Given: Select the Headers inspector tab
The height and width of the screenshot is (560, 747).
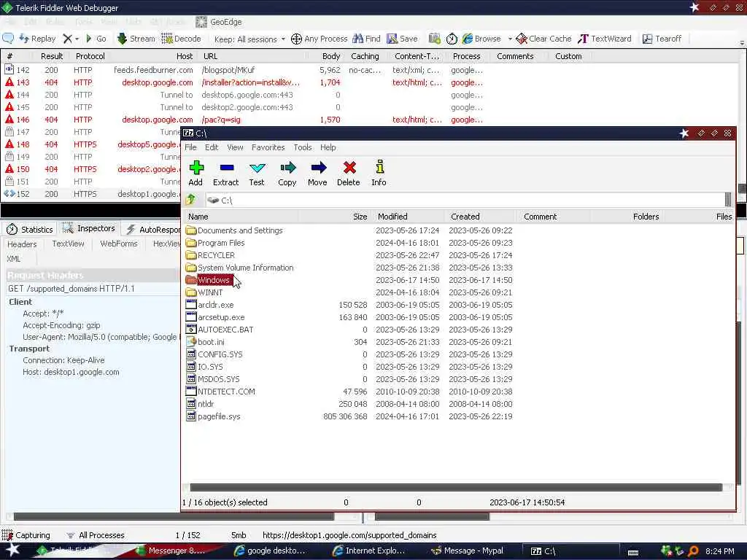Looking at the screenshot, I should pos(22,244).
